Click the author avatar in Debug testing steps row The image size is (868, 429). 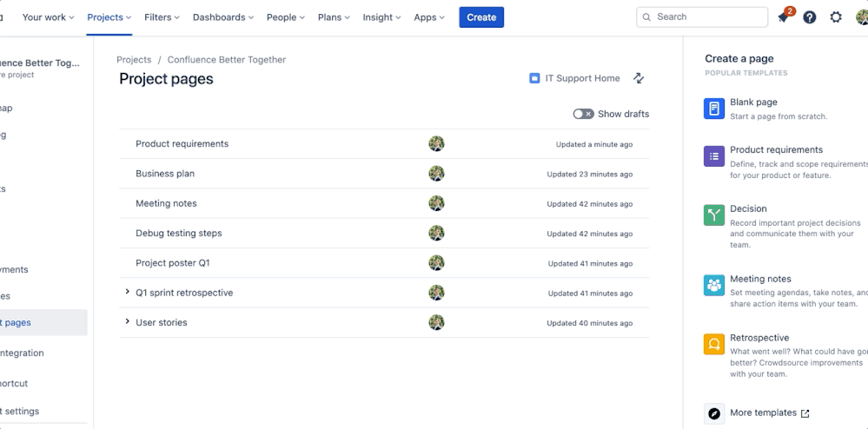coord(436,234)
